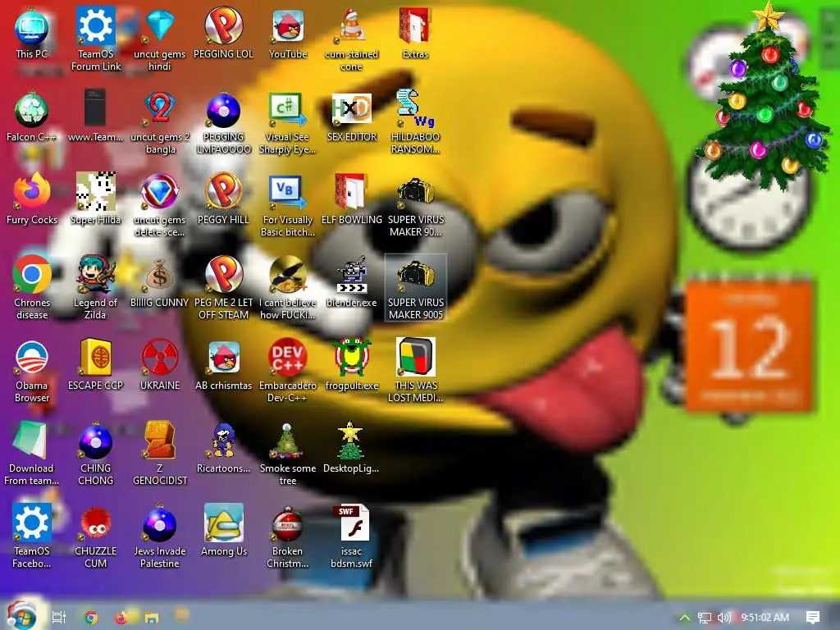Select the ESCAPE CCP mahjong icon
Viewport: 840px width, 630px height.
point(96,365)
